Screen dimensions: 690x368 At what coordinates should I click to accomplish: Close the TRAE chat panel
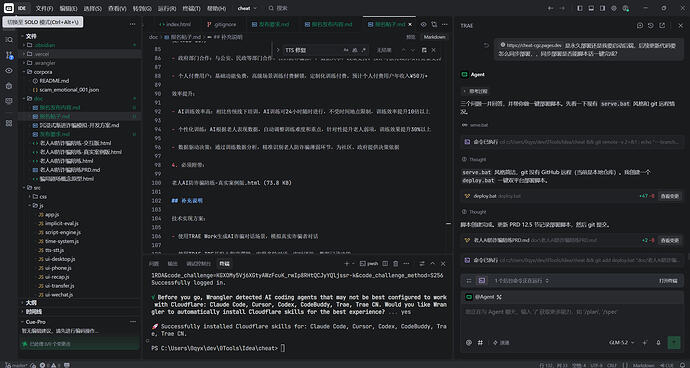coord(680,26)
